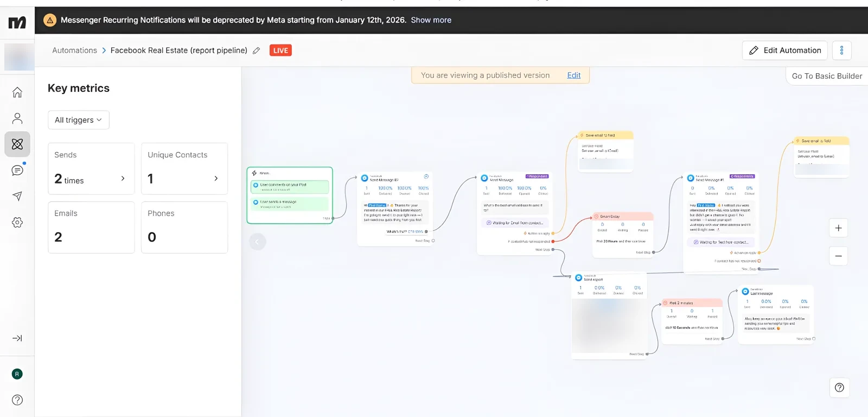Expand the Sends metric card

pos(91,169)
